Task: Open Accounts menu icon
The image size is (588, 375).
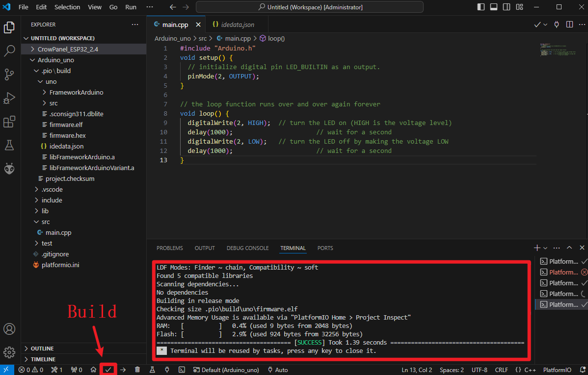Action: (9, 329)
